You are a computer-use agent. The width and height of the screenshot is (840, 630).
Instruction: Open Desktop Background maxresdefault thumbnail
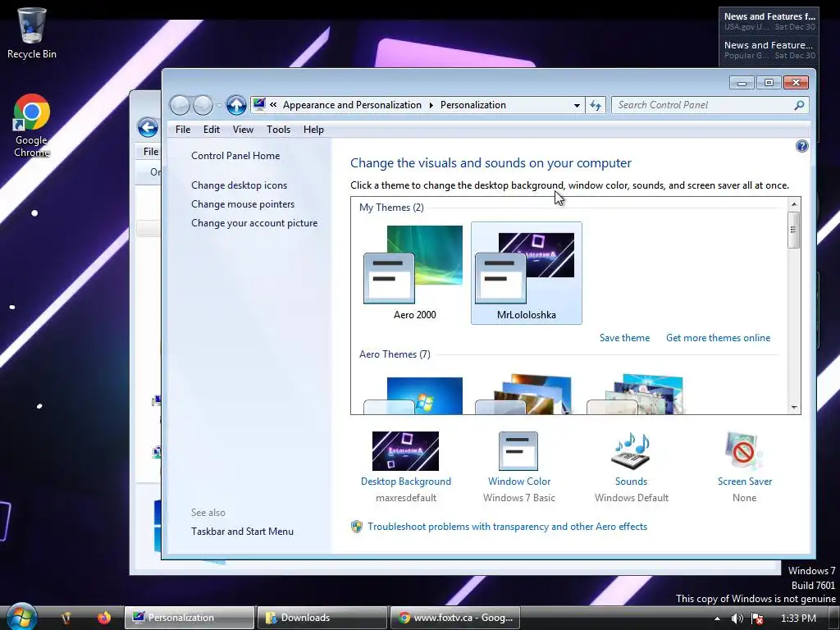pyautogui.click(x=405, y=451)
